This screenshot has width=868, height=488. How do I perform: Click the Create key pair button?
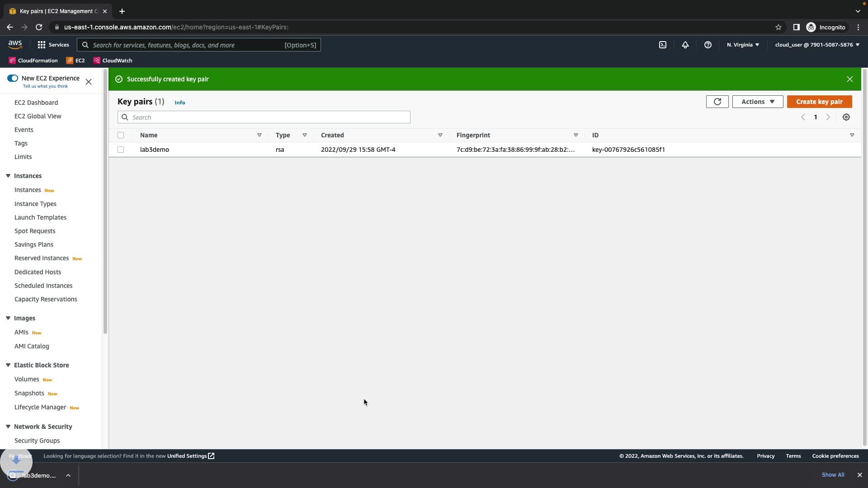pos(819,102)
